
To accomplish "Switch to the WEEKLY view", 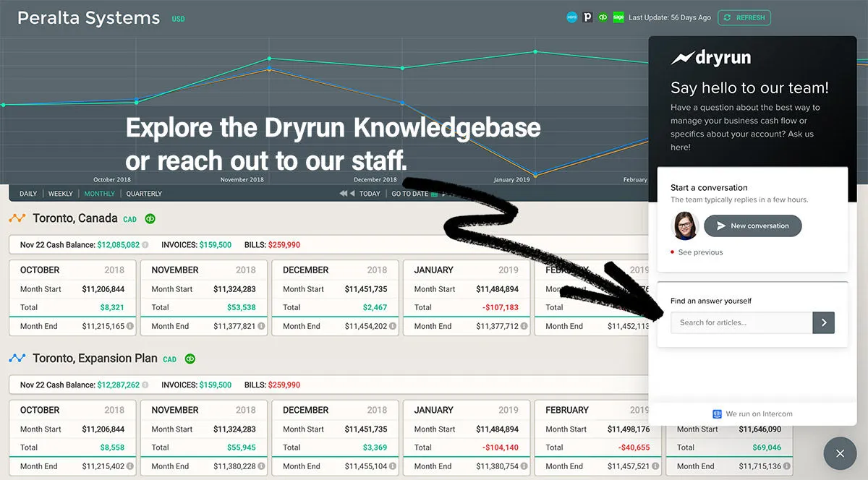I will tap(61, 194).
